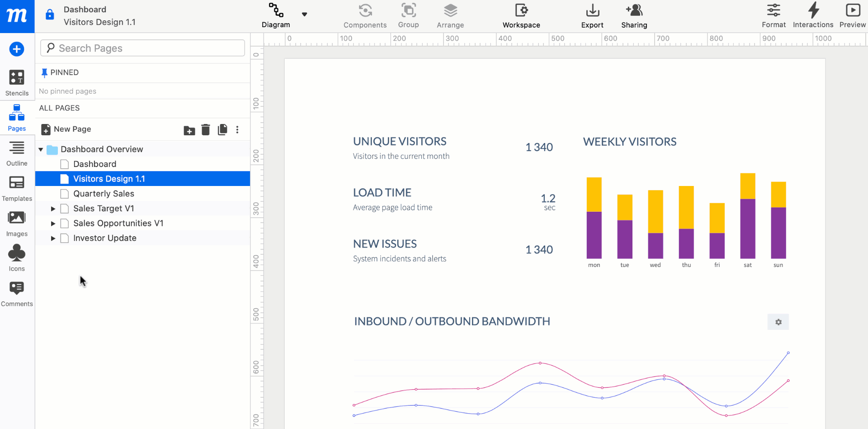Open the Stencils panel

coord(17,83)
